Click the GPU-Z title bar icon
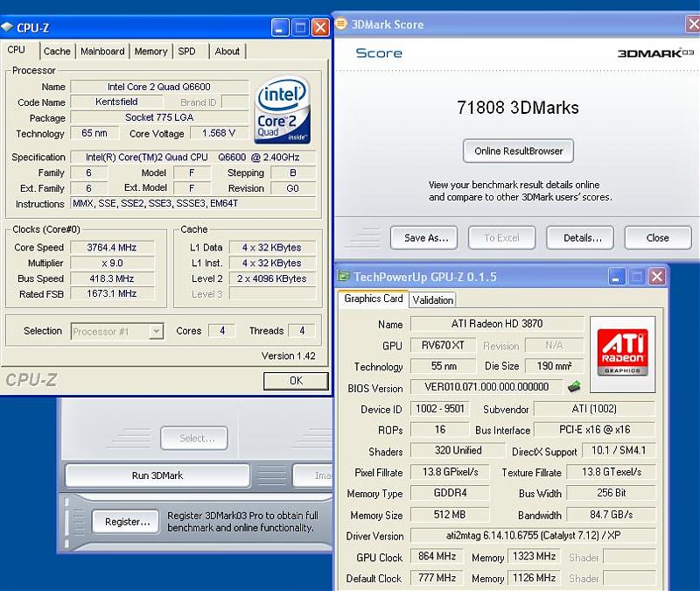 click(343, 277)
